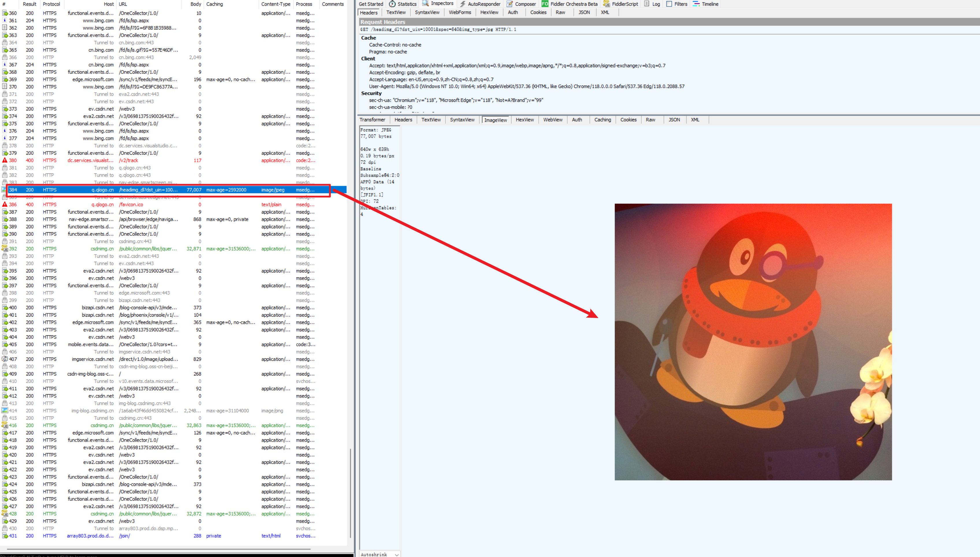980x557 pixels.
Task: Open the Inspectors tab magnifier icon
Action: [x=425, y=3]
